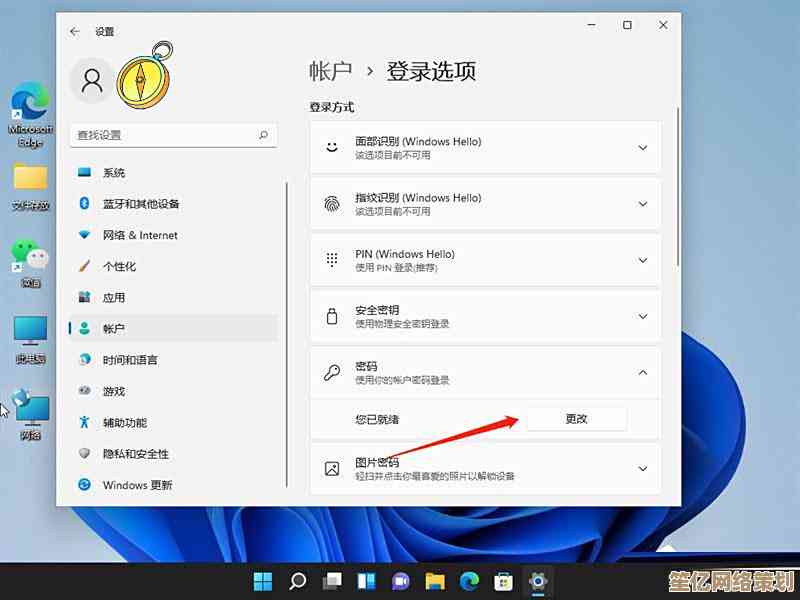Open File Explorer from the taskbar
The image size is (800, 600).
coord(435,581)
